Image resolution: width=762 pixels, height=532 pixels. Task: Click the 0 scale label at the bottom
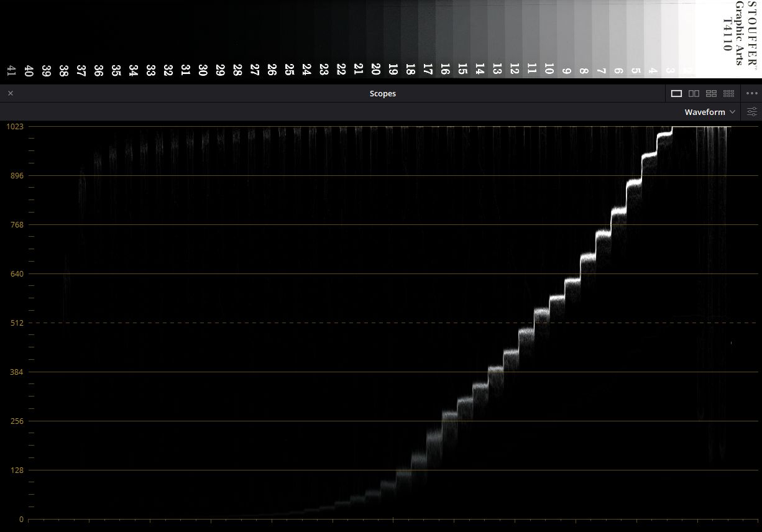click(x=21, y=519)
